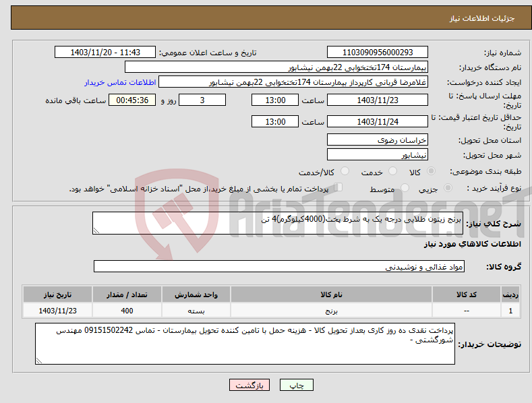532x403 pixels.
Task: Click the تاریخ نیاز column header
Action: point(58,294)
